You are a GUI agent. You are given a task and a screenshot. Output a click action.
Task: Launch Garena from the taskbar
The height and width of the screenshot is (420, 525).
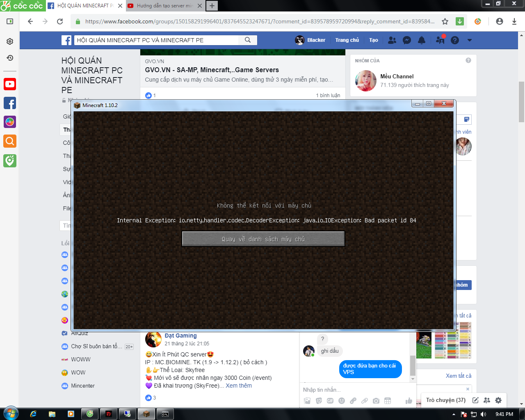pos(109,414)
